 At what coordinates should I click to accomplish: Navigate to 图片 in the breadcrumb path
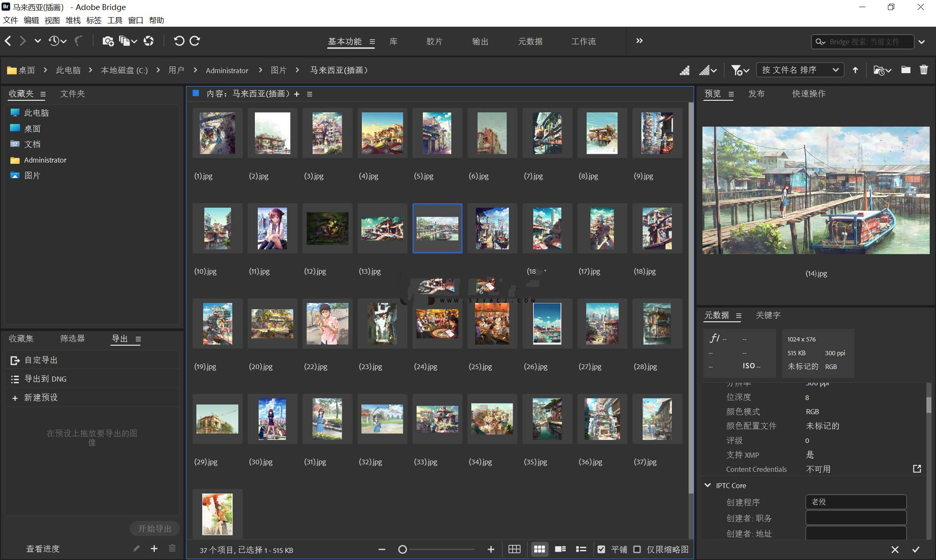[x=278, y=70]
